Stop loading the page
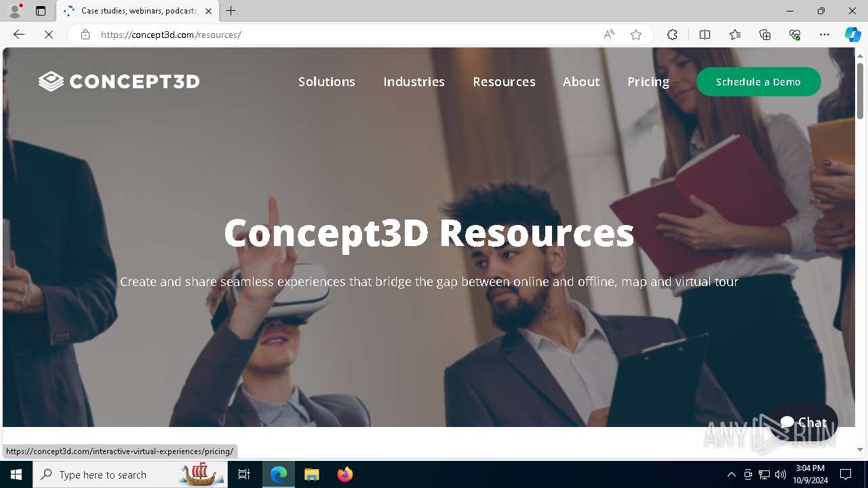868x488 pixels. coord(49,35)
